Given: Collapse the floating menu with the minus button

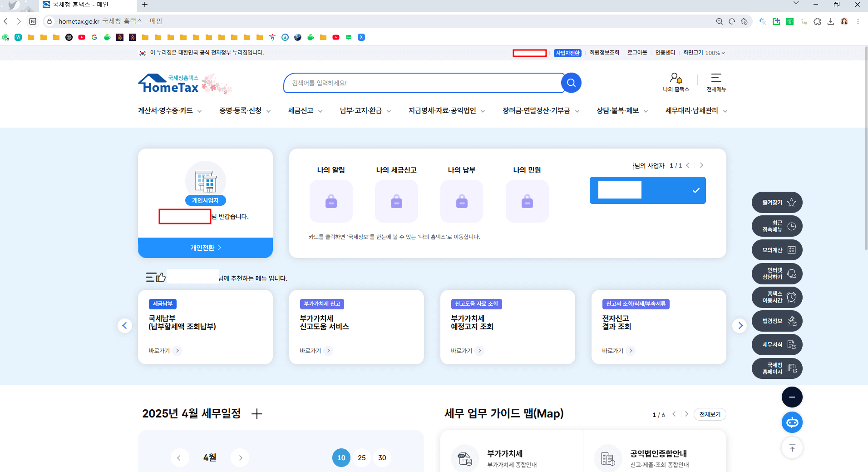Looking at the screenshot, I should (x=792, y=397).
